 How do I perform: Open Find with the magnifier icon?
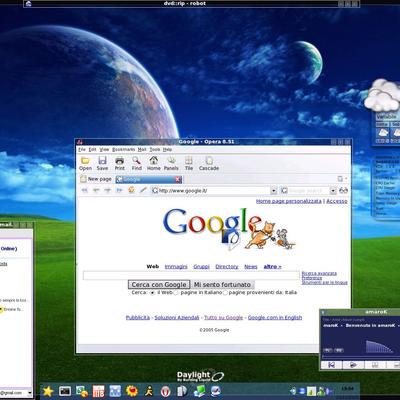tap(136, 161)
